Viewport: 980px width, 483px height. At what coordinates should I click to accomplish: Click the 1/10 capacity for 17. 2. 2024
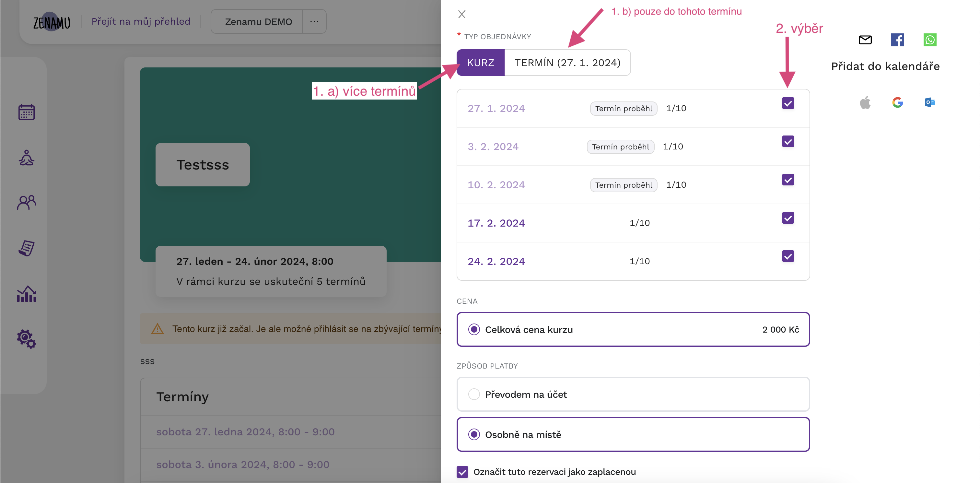639,223
